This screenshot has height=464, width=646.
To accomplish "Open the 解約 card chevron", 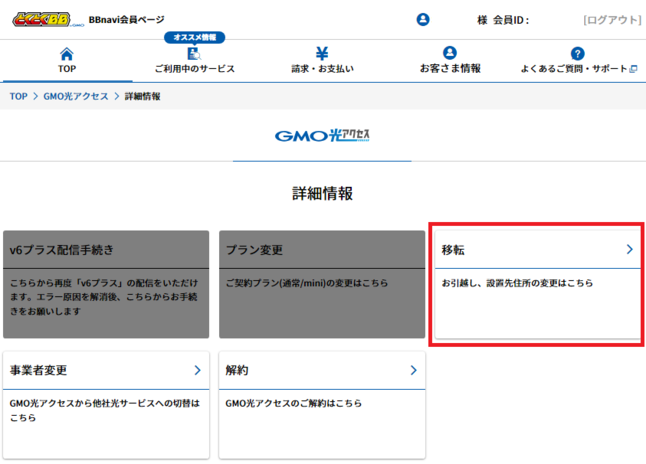I will [x=413, y=370].
